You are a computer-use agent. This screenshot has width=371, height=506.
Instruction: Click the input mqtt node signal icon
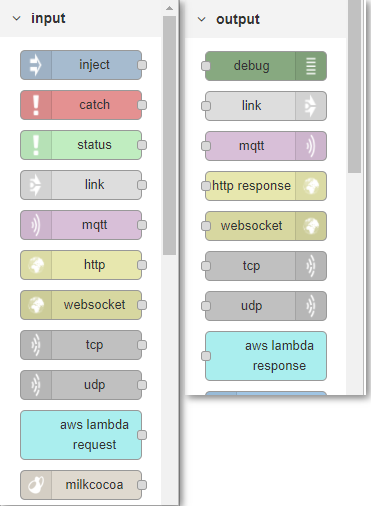coord(36,225)
